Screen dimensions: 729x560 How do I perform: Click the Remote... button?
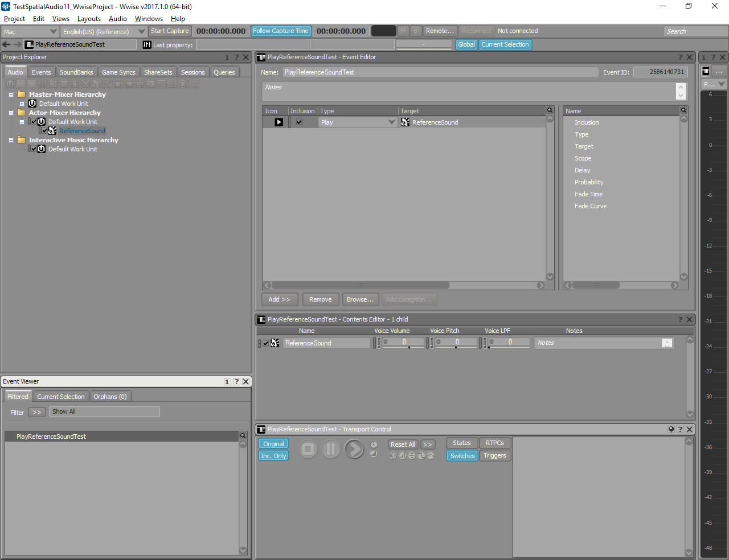coord(440,31)
